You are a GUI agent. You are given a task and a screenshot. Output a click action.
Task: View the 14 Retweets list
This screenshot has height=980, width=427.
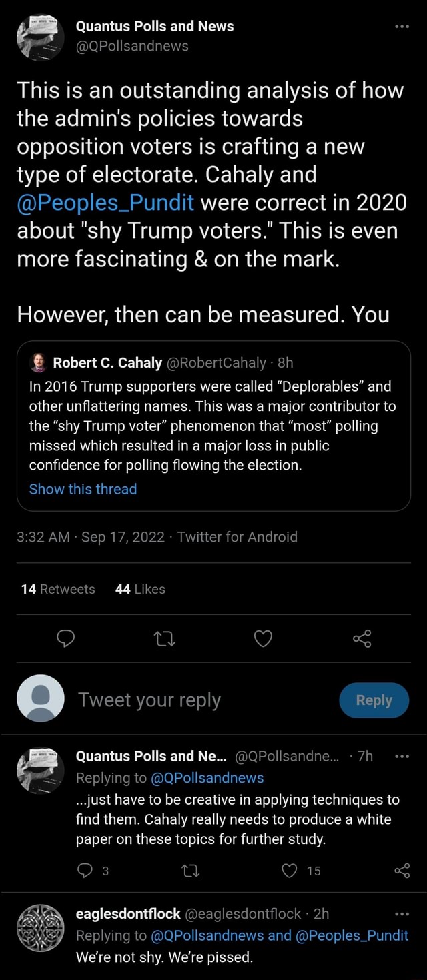[58, 589]
